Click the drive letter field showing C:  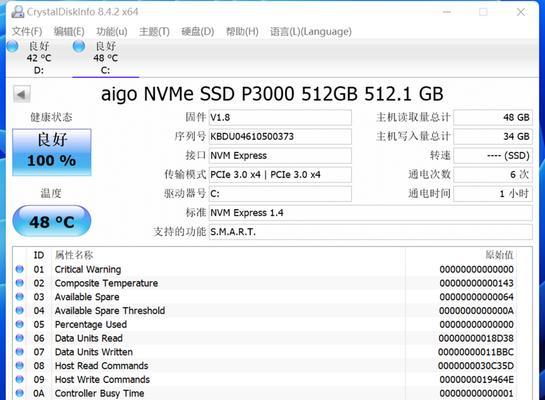coord(280,194)
